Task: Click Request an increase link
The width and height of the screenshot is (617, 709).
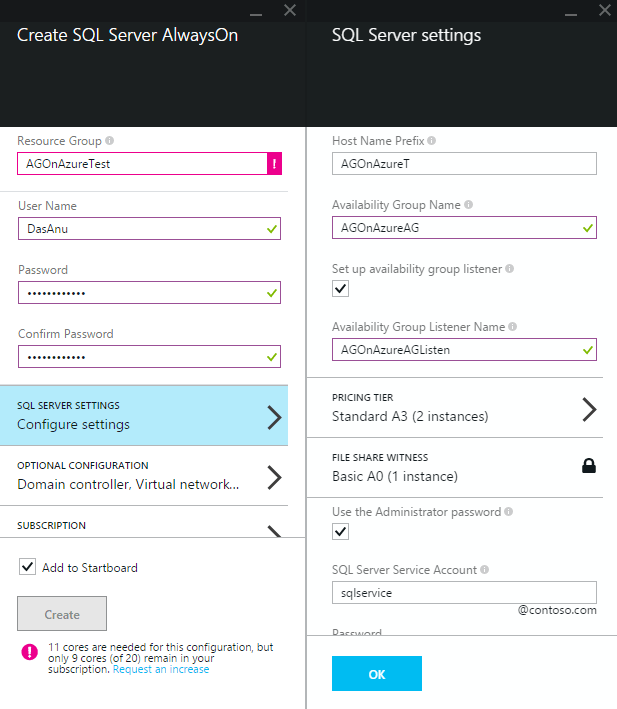Action: click(161, 669)
